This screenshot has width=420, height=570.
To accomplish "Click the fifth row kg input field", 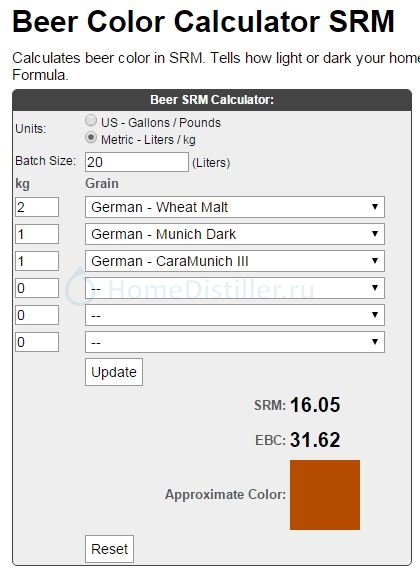I will click(37, 315).
